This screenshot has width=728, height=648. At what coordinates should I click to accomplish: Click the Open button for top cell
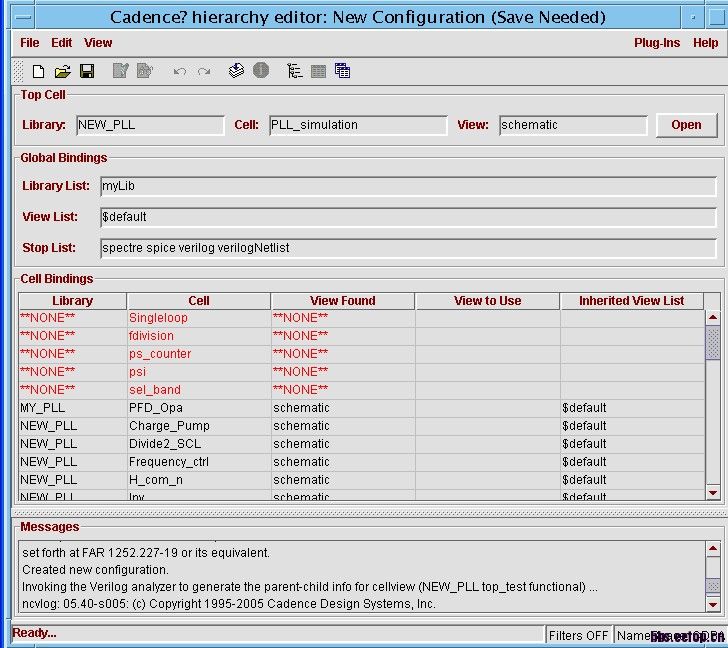click(686, 125)
